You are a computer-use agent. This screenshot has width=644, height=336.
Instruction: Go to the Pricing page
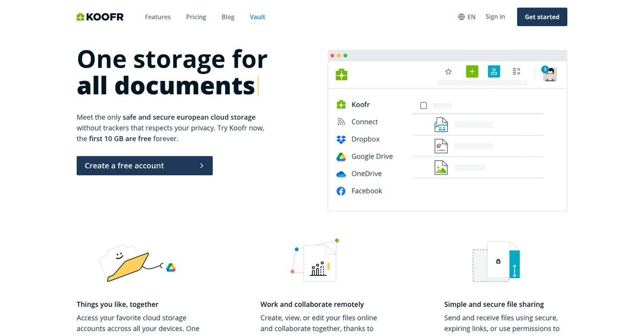pos(196,17)
